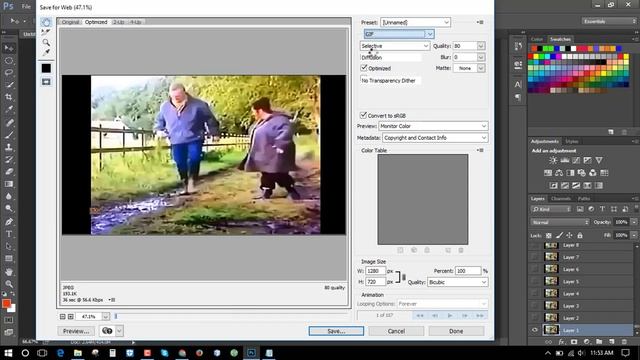Open the Bicubic resample quality dropdown
This screenshot has height=360, width=640.
pos(458,282)
